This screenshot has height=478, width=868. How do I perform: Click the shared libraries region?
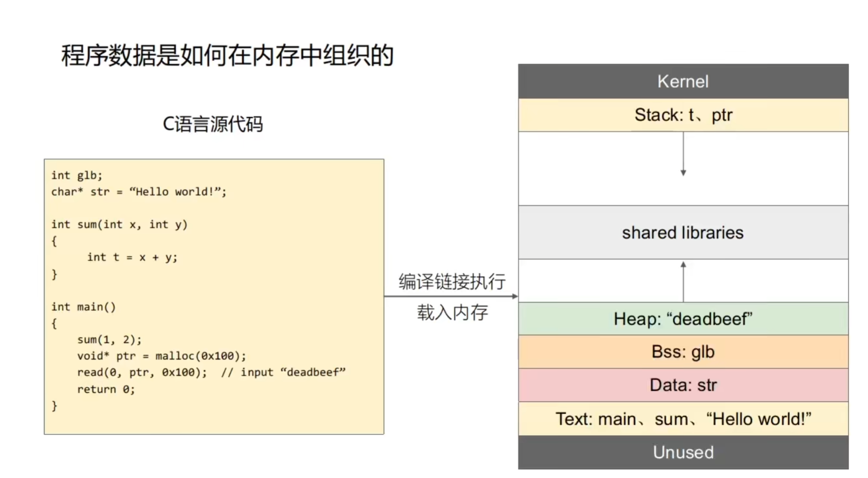pyautogui.click(x=683, y=232)
